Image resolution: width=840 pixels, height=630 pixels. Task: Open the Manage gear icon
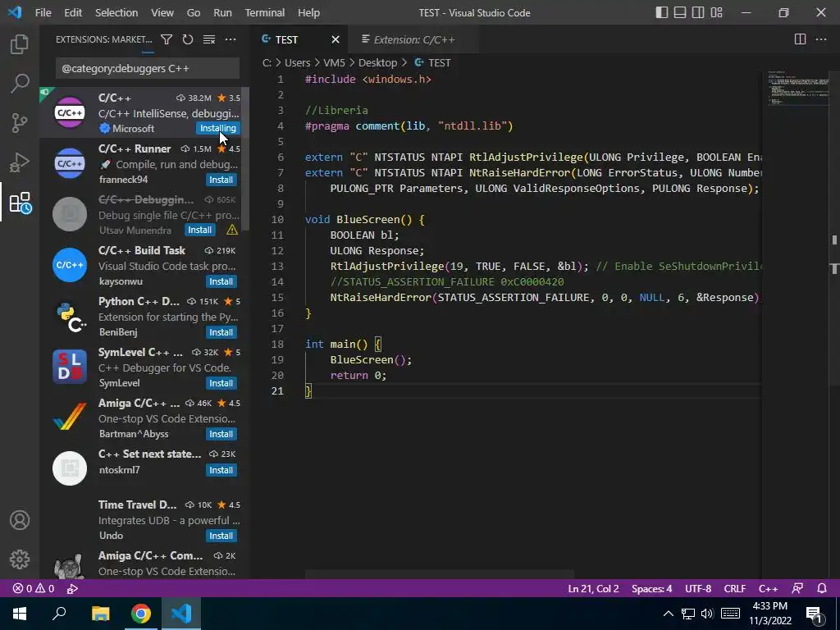coord(20,559)
